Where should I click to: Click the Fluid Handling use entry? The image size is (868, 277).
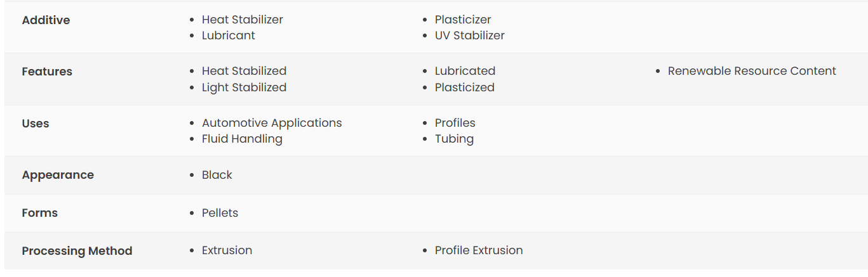tap(242, 139)
